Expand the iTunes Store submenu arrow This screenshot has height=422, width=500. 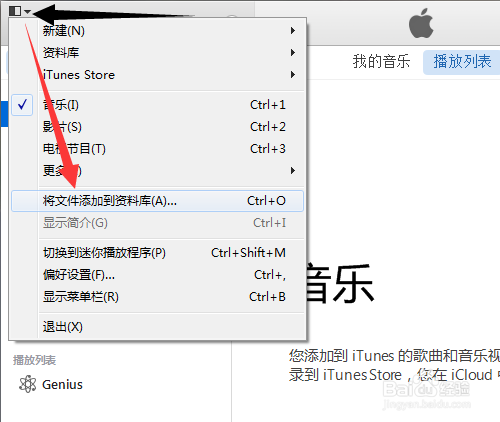[x=293, y=75]
